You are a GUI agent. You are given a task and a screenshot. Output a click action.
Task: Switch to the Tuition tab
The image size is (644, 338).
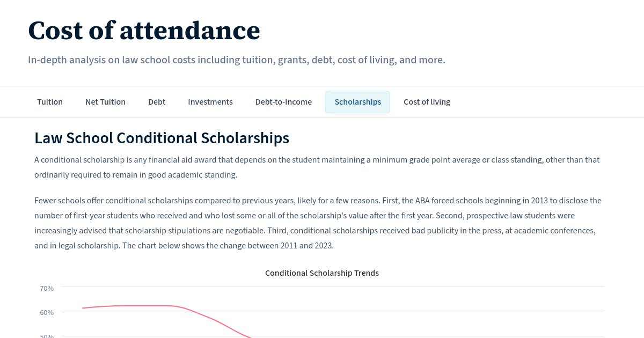tap(49, 101)
